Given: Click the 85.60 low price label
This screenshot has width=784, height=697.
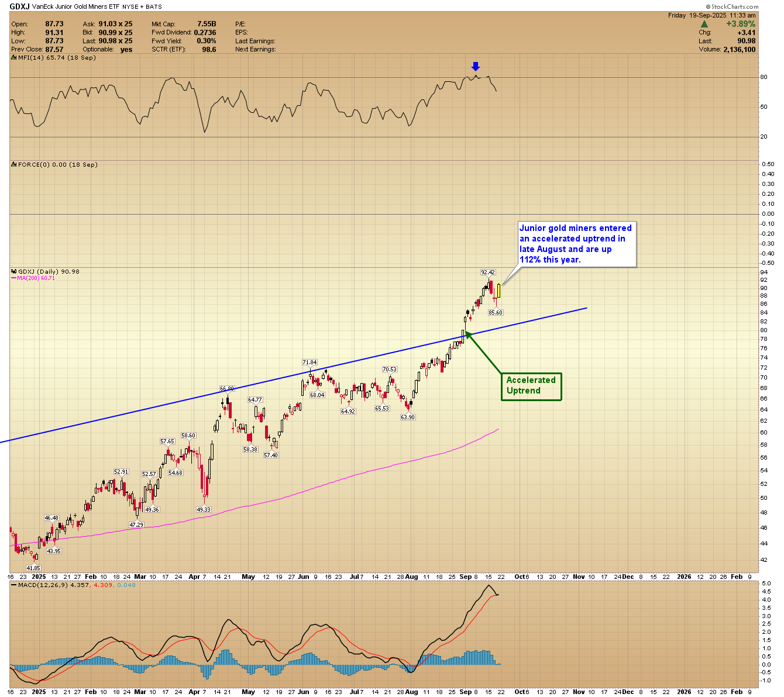Looking at the screenshot, I should [496, 313].
